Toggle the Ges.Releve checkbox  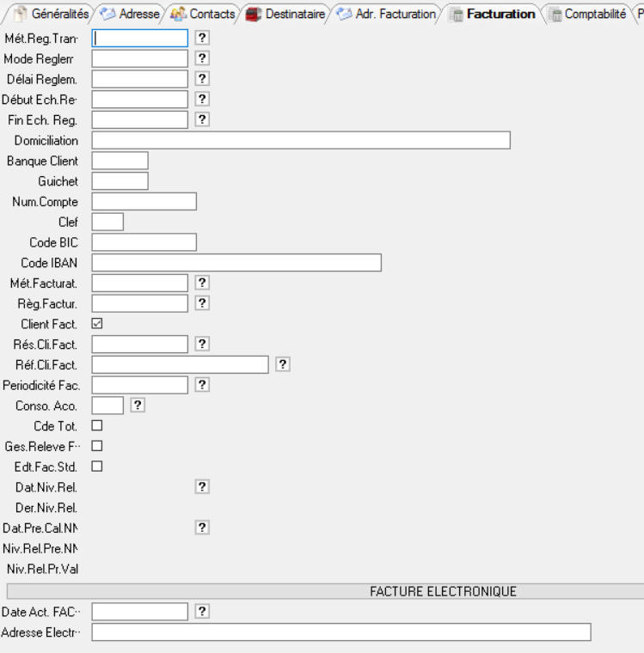pos(97,446)
